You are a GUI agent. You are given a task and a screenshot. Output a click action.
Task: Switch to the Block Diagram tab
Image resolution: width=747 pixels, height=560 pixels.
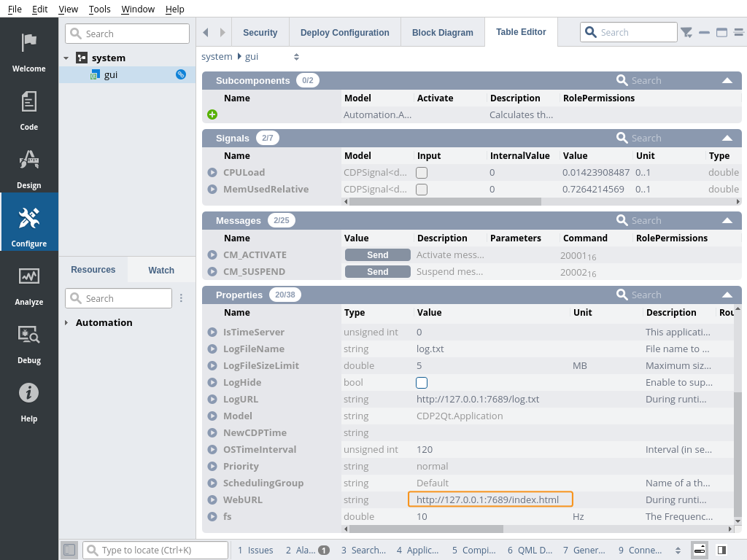(x=442, y=33)
